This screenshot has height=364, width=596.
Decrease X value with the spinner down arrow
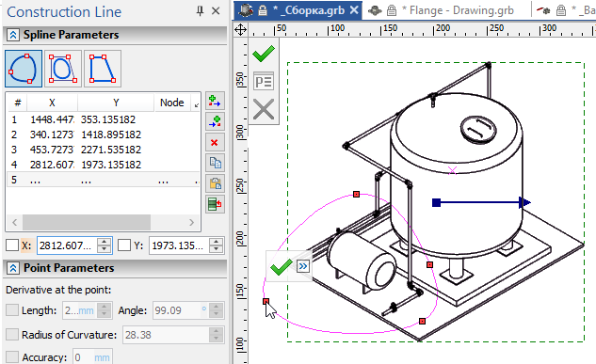click(105, 249)
